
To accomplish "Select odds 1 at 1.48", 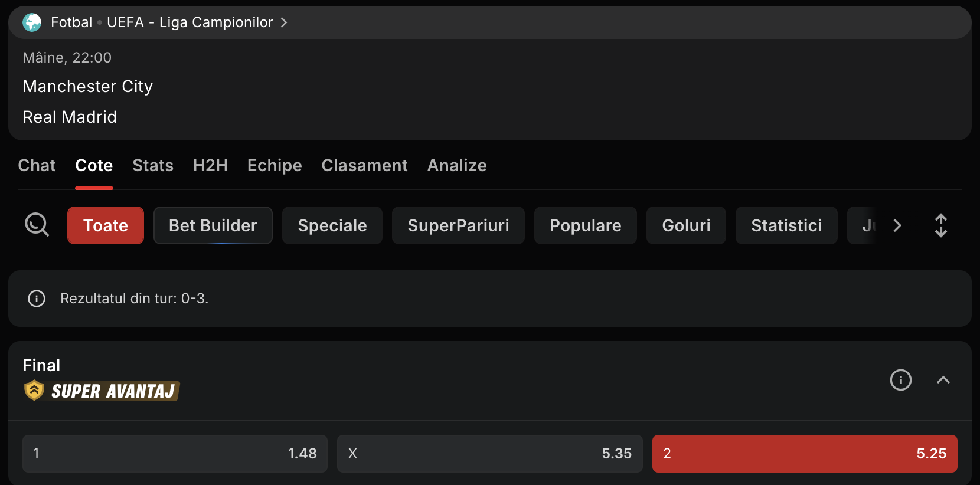I will tap(175, 454).
